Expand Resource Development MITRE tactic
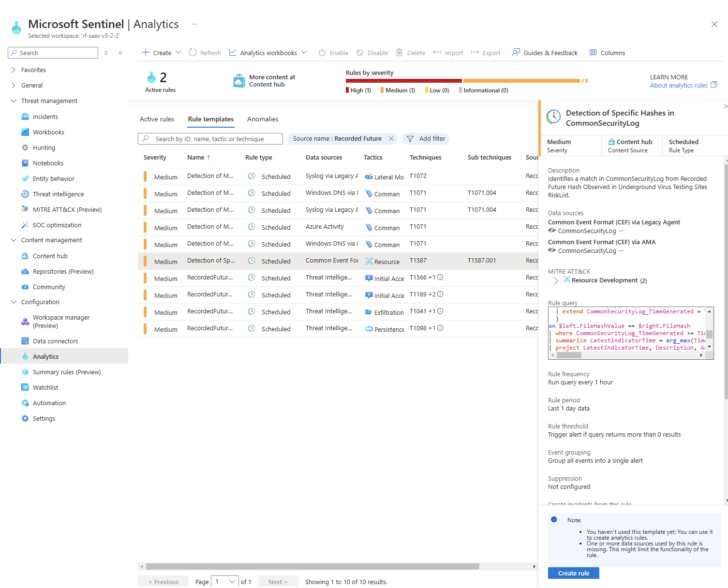Image resolution: width=728 pixels, height=588 pixels. [x=556, y=280]
